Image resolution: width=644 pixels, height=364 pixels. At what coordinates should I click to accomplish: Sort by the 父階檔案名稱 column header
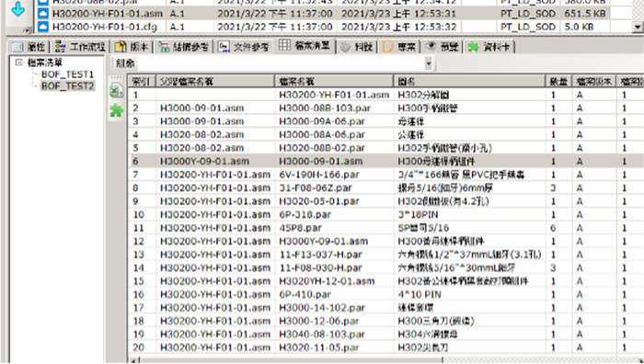click(214, 82)
